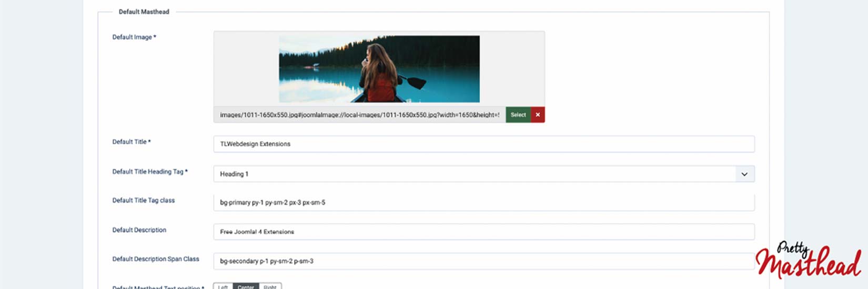Click the red X clear image icon

click(x=538, y=115)
